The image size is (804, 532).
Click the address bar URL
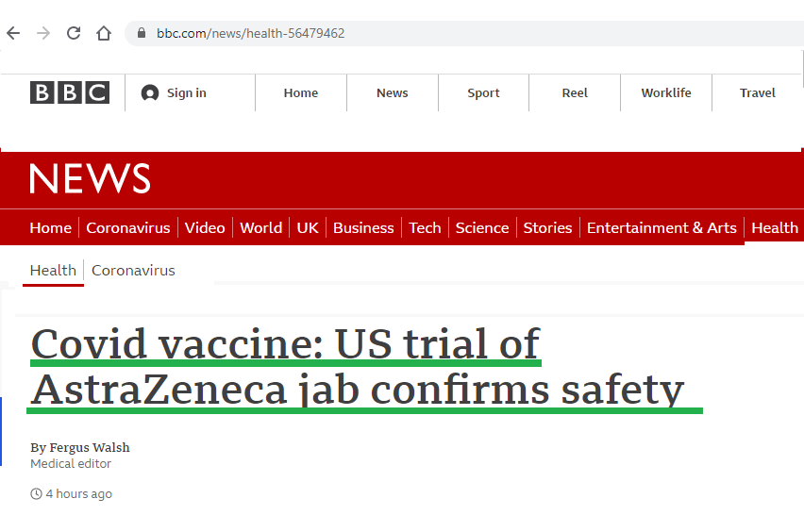coord(250,33)
